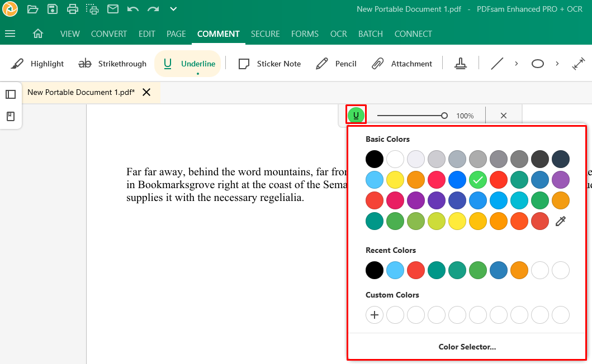Select the distance measuring arrow tool
The height and width of the screenshot is (364, 592).
pos(579,64)
